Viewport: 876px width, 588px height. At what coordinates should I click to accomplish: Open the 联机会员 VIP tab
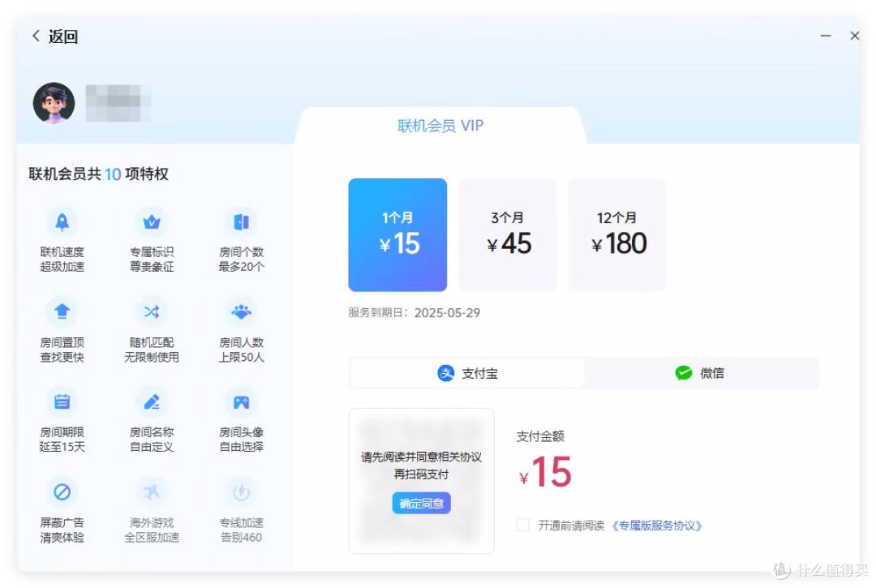coord(440,126)
